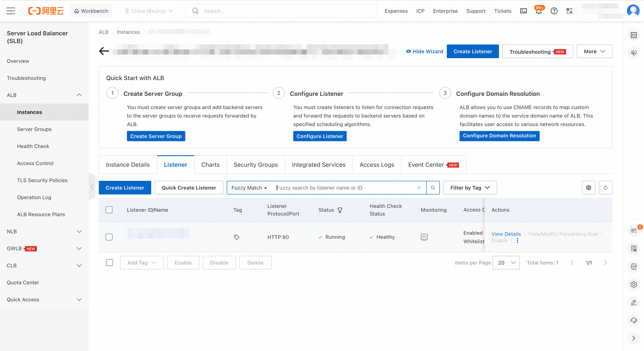Open feedback pencil icon in right sidebar
This screenshot has width=644, height=351.
pos(634,302)
